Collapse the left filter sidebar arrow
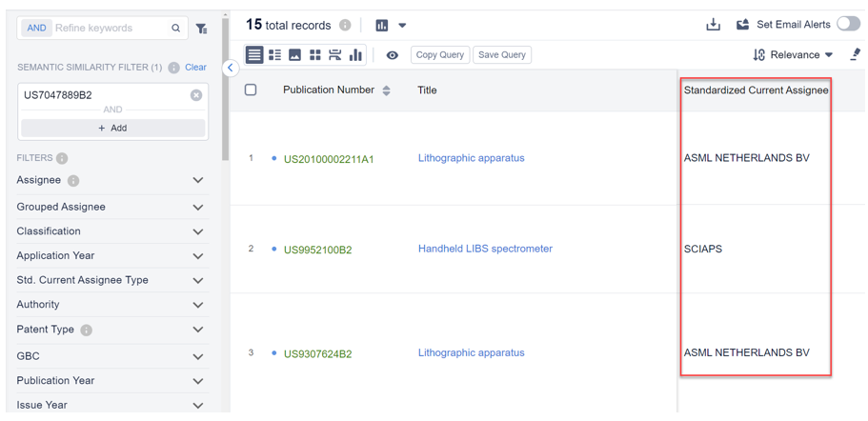Viewport: 868px width, 421px height. (x=231, y=68)
